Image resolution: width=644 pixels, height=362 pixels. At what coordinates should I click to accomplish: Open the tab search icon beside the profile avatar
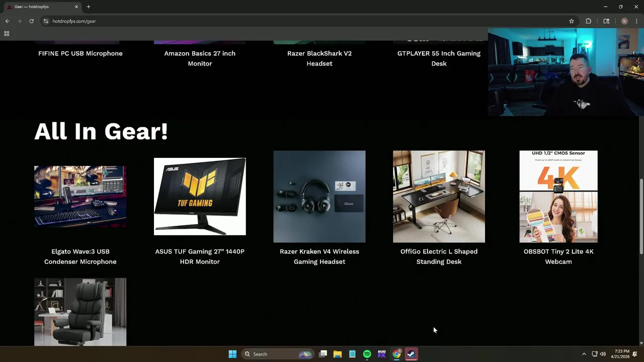point(606,21)
